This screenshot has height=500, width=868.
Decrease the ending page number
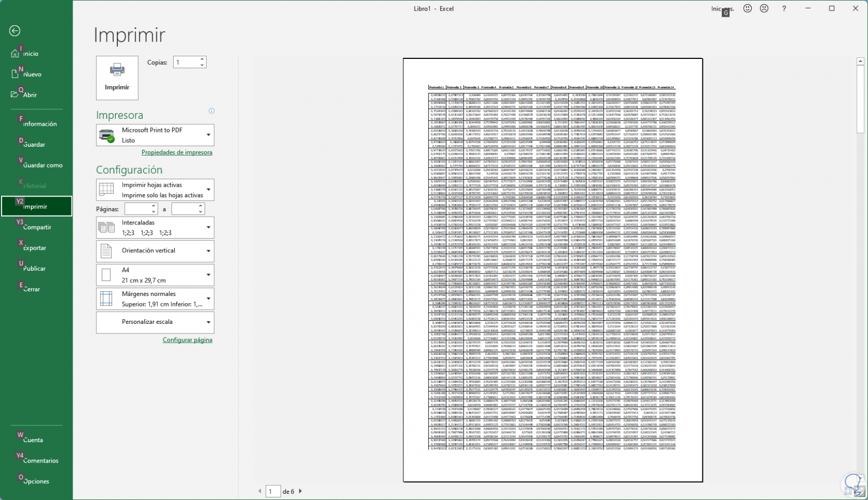200,212
